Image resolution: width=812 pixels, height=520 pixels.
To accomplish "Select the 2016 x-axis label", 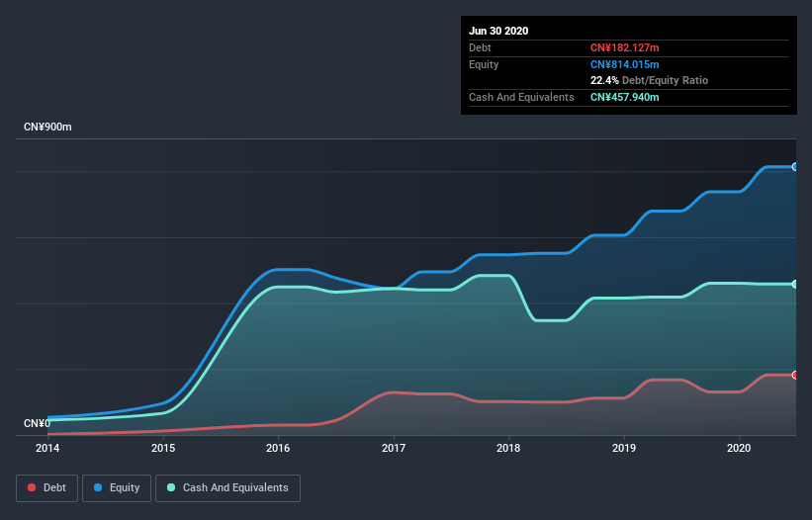I will (x=278, y=448).
